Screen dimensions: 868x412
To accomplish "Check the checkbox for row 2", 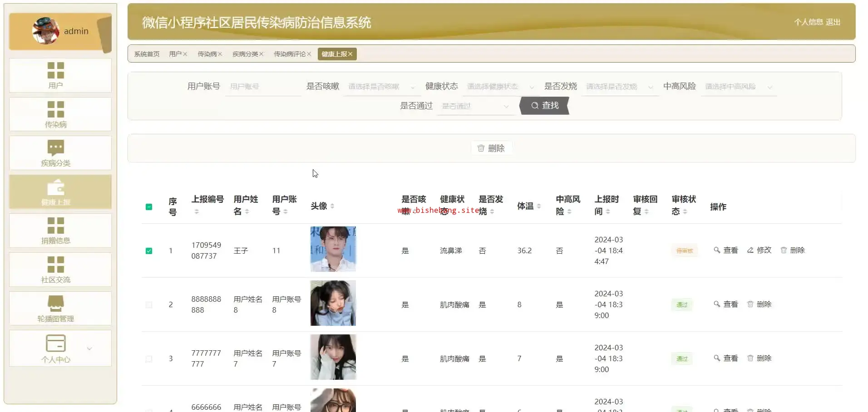I will [149, 305].
